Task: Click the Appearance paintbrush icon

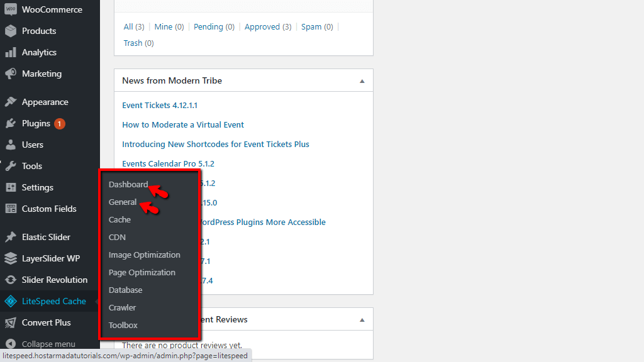Action: tap(11, 102)
